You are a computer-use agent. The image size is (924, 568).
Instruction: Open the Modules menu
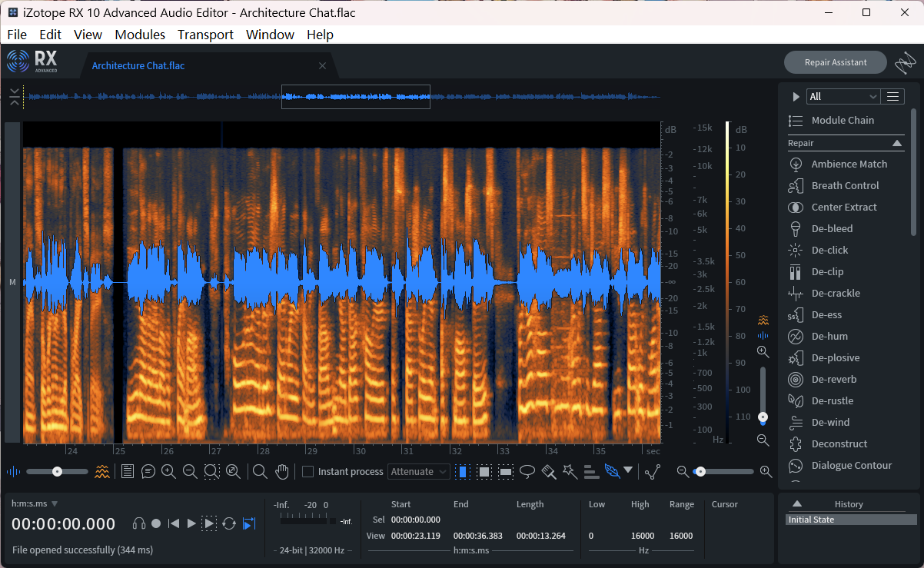click(140, 35)
